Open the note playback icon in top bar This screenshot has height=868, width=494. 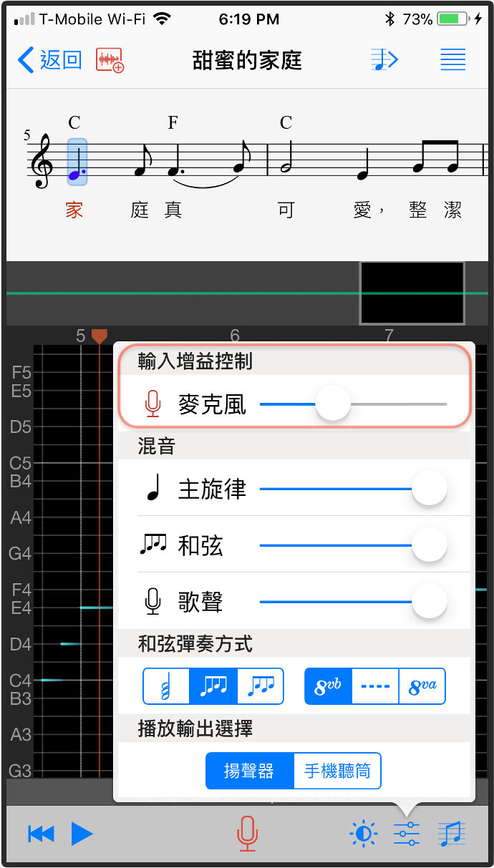coord(384,60)
